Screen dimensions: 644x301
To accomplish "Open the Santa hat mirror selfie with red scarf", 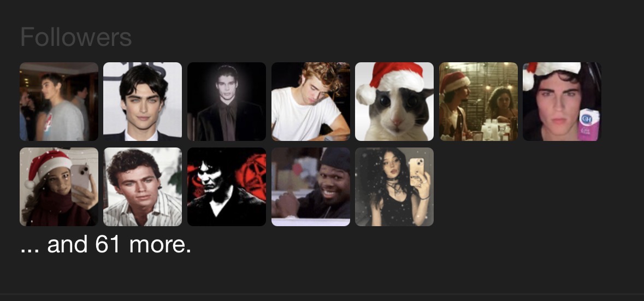I will click(59, 187).
